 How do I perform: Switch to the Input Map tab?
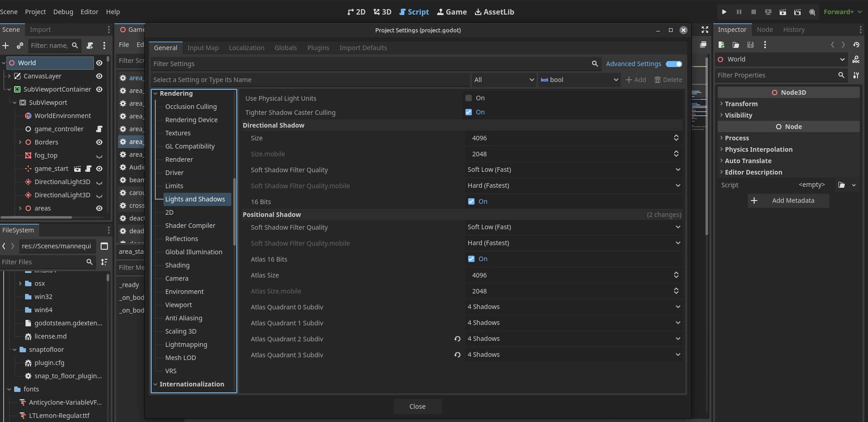coord(203,48)
